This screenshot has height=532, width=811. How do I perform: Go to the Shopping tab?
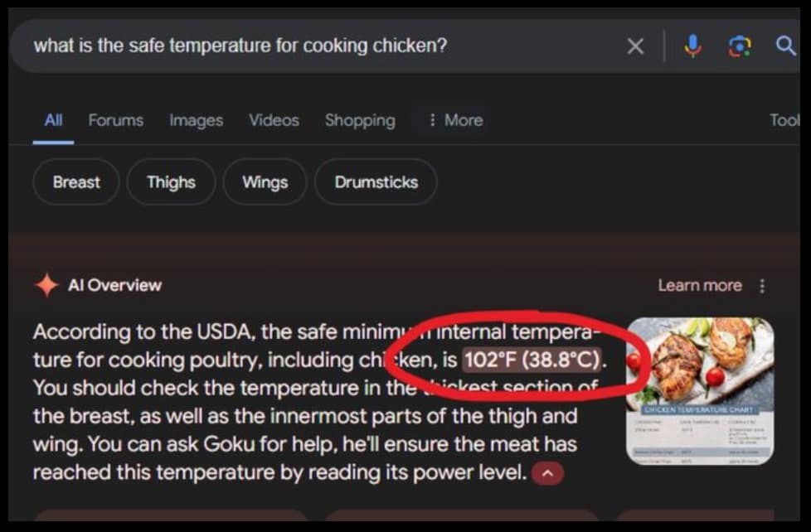(x=360, y=120)
